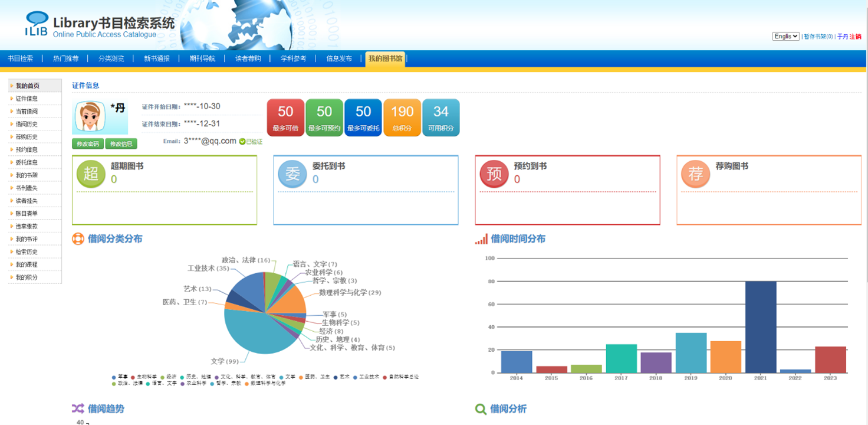Click the user avatar picture
The height and width of the screenshot is (425, 868).
[91, 117]
